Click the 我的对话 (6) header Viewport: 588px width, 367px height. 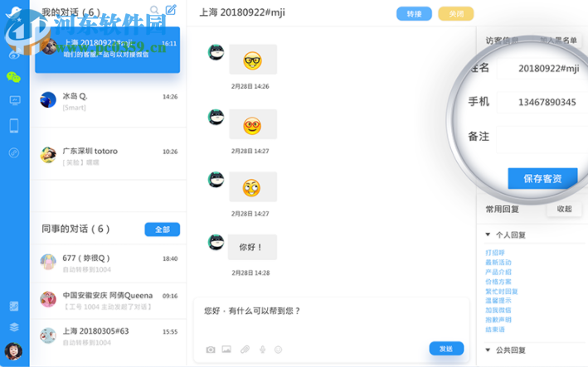point(70,12)
